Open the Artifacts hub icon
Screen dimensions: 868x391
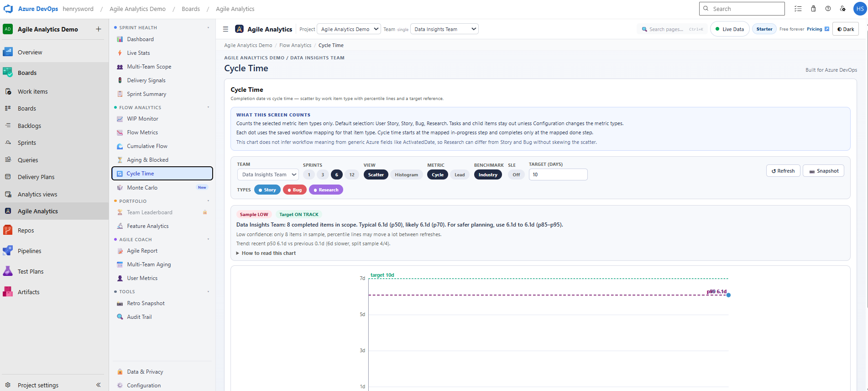(x=8, y=292)
